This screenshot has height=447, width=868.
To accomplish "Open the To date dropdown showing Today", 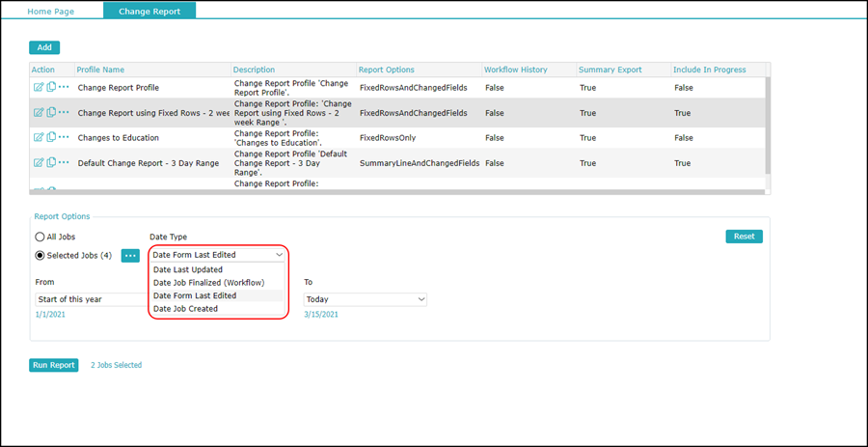I will tap(365, 299).
